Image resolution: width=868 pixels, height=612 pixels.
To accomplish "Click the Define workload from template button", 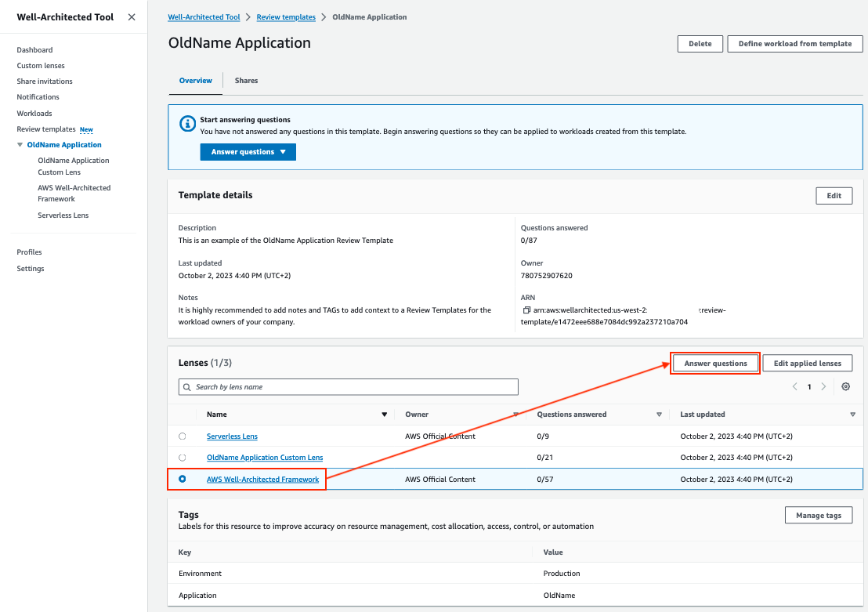I will tap(794, 44).
